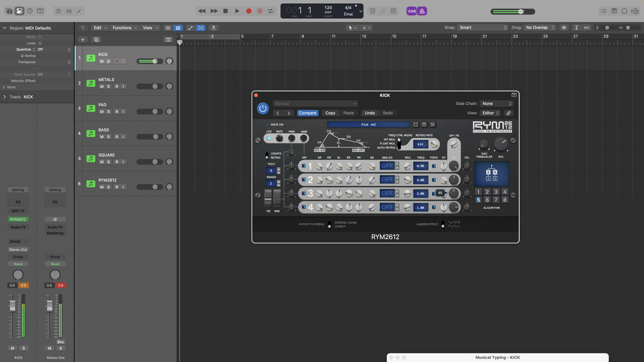
Task: Open the plugin View Editor dropdown
Action: pyautogui.click(x=491, y=113)
